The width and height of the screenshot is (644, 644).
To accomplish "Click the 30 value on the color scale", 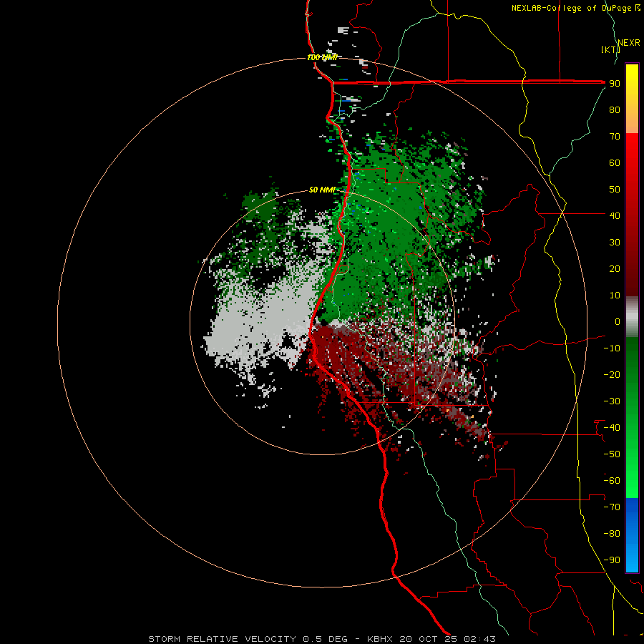I will click(615, 243).
